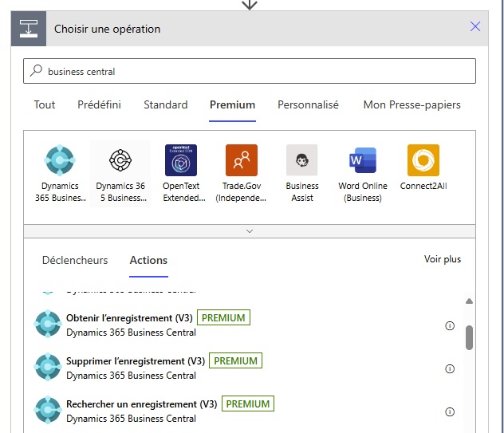Select the Dynamics 365 Business Central teal connector icon
Image resolution: width=504 pixels, height=433 pixels.
60,160
